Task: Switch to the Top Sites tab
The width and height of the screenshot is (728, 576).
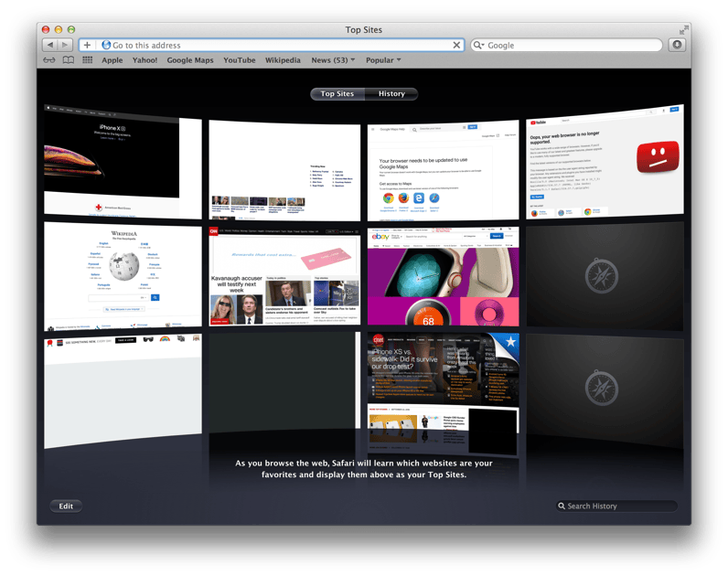Action: click(337, 94)
